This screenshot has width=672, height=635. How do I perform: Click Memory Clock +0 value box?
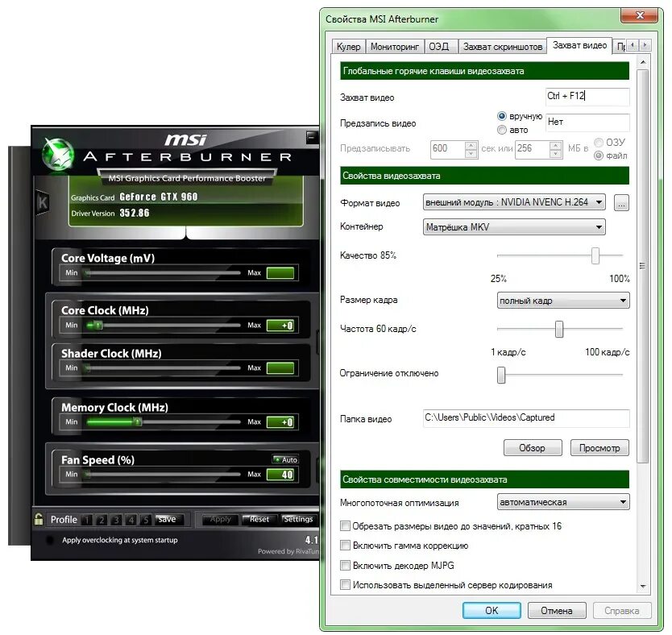(280, 422)
